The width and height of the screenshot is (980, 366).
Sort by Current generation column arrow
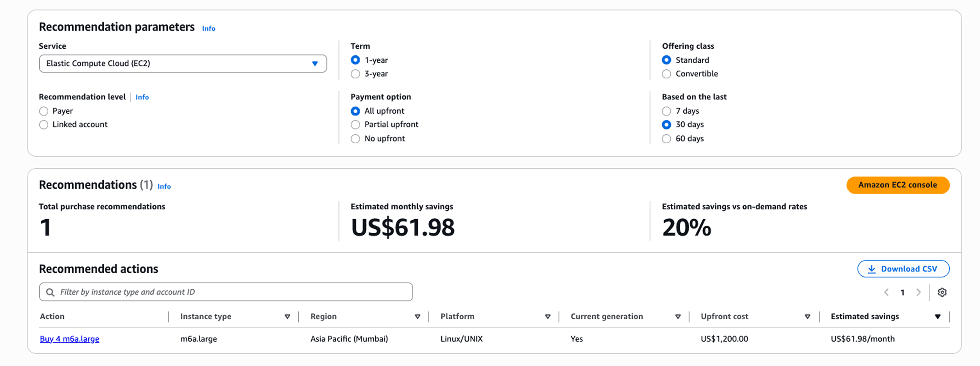[677, 316]
